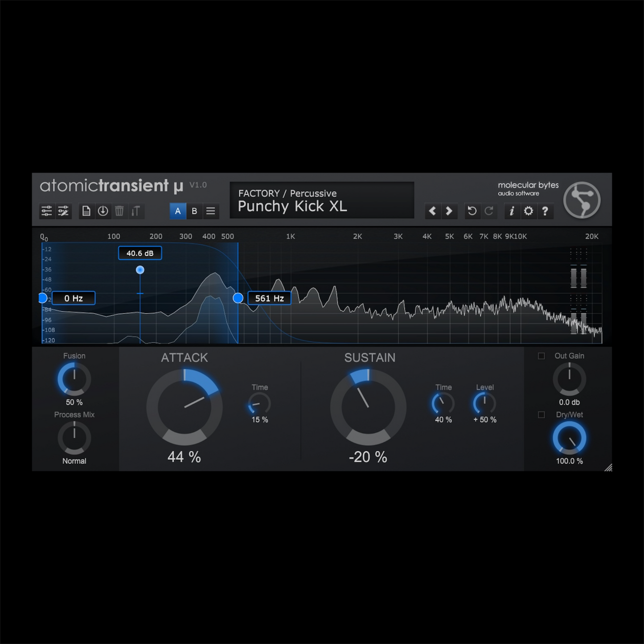Viewport: 644px width, 644px height.
Task: Enable the Dry/Wet checkbox
Action: pos(541,414)
